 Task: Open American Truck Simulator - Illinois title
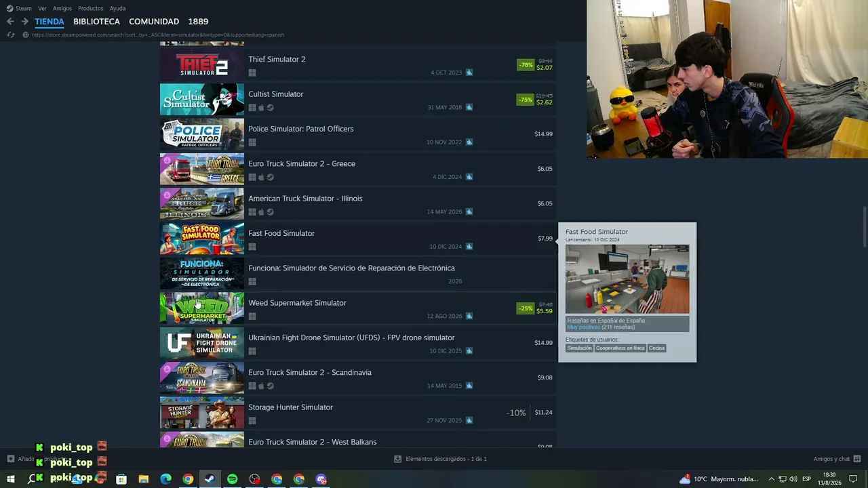[305, 199]
